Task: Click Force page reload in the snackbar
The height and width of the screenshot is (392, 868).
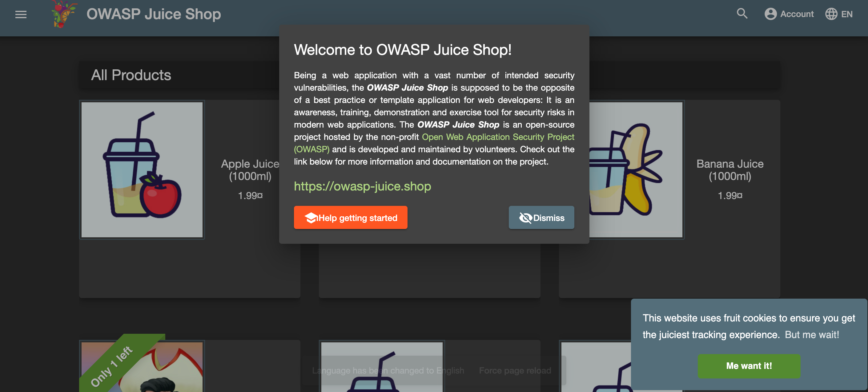Action: (515, 370)
